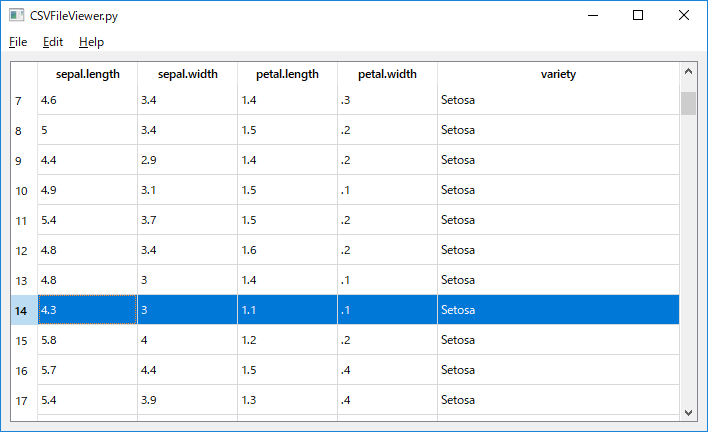Minimize the CSVFileViewer window
The height and width of the screenshot is (432, 708).
(593, 15)
